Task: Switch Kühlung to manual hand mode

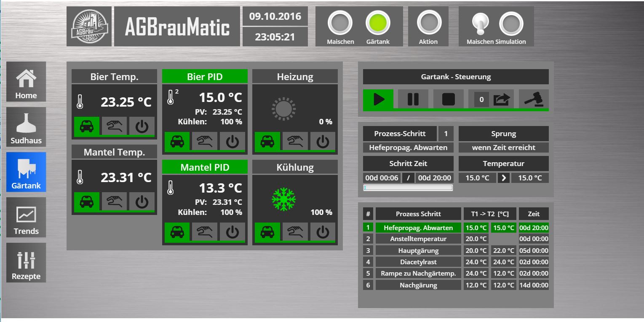Action: point(295,232)
